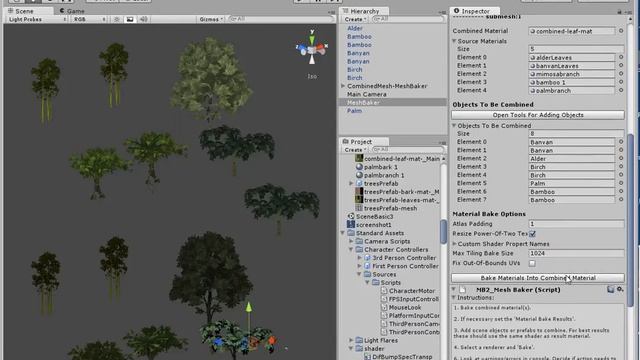640x360 pixels.
Task: Edit Source Materials Size field
Action: coord(576,49)
